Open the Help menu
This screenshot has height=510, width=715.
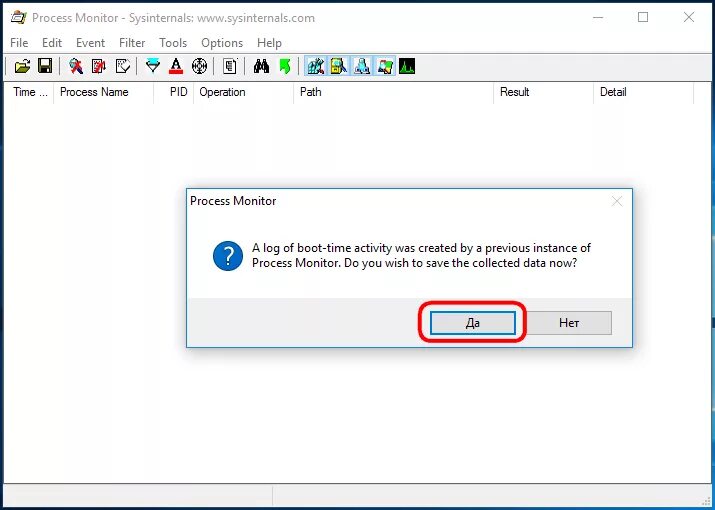(269, 43)
